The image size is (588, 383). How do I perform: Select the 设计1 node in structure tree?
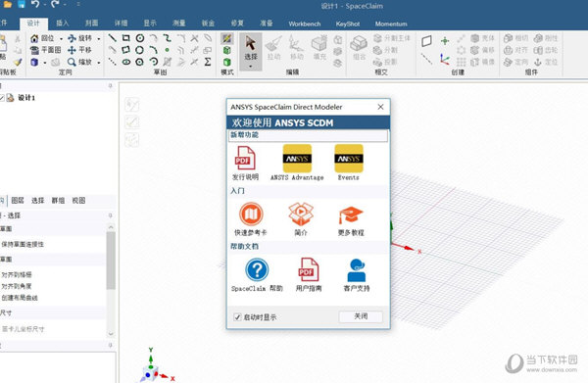[x=26, y=98]
